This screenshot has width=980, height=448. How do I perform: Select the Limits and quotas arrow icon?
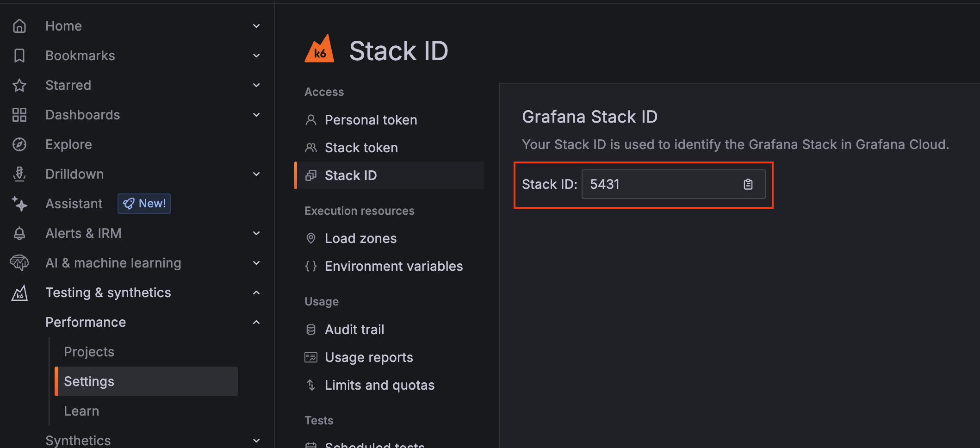pyautogui.click(x=310, y=385)
